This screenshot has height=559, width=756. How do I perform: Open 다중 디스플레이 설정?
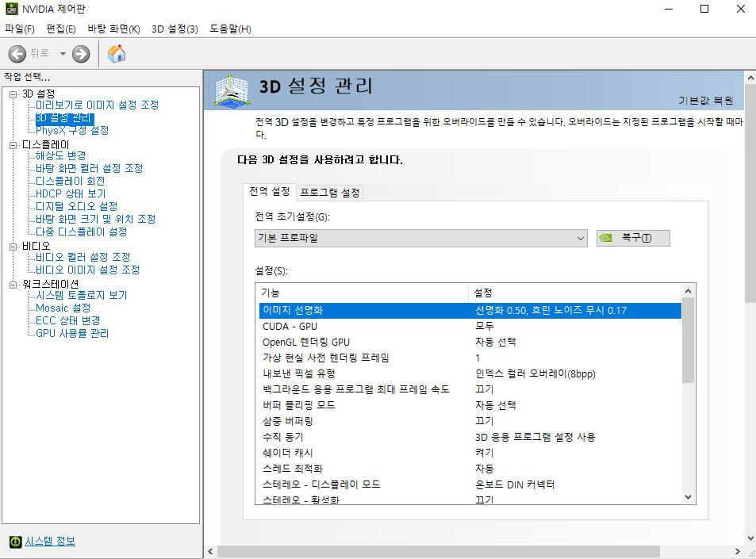pos(82,232)
